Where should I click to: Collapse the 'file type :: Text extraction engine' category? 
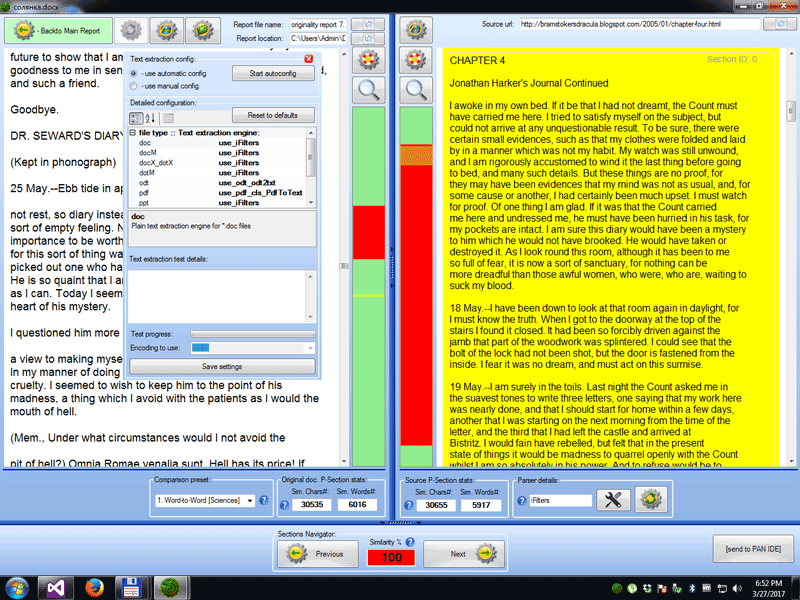tap(133, 133)
